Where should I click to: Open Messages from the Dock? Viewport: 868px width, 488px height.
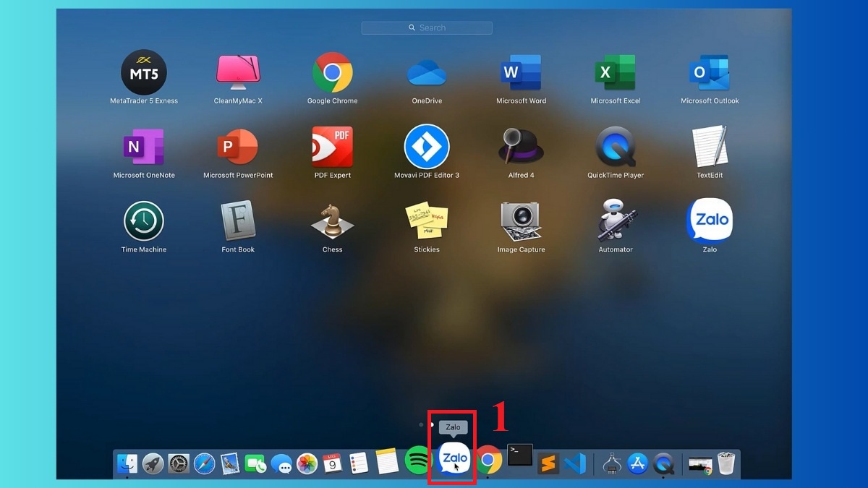(281, 464)
